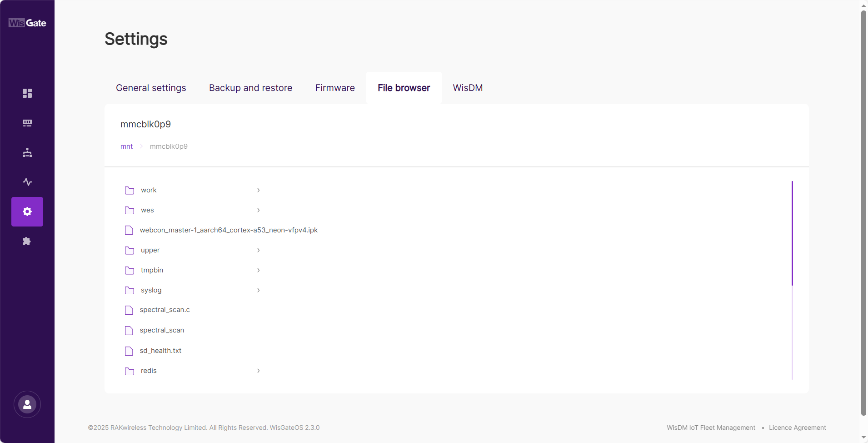Select the Settings gear in the sidebar

pyautogui.click(x=27, y=211)
